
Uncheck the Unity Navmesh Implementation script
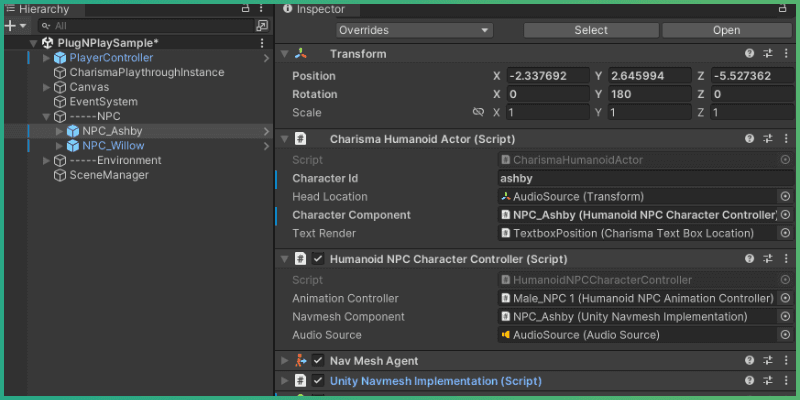pos(318,381)
